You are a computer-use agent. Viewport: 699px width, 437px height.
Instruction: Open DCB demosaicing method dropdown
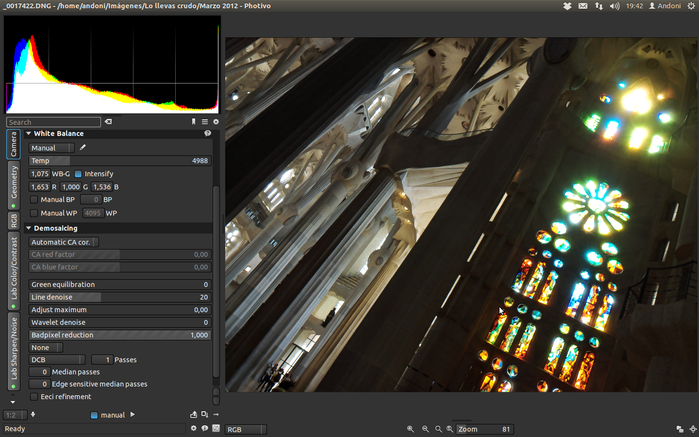click(x=57, y=359)
